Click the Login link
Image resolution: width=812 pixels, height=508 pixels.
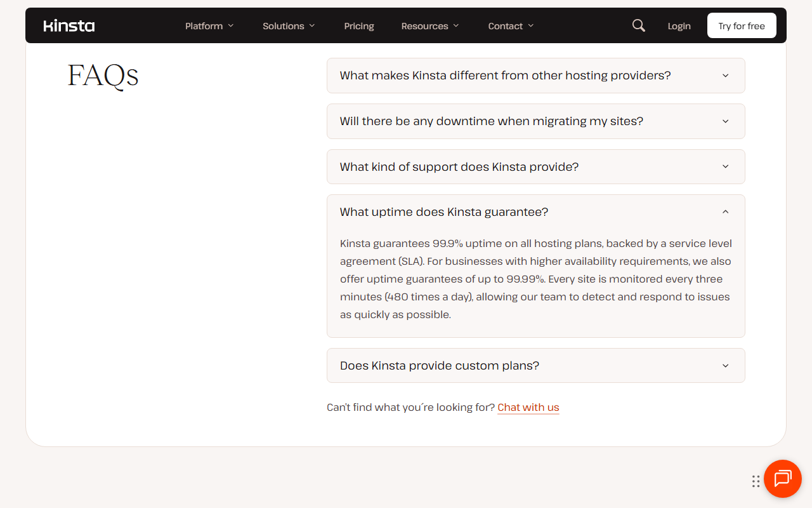(x=679, y=26)
